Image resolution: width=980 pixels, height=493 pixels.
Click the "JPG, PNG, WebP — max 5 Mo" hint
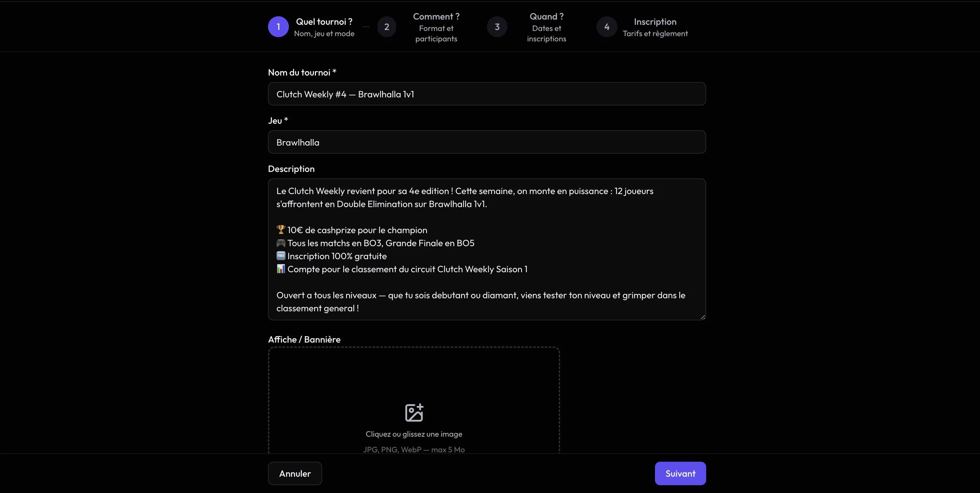click(414, 450)
